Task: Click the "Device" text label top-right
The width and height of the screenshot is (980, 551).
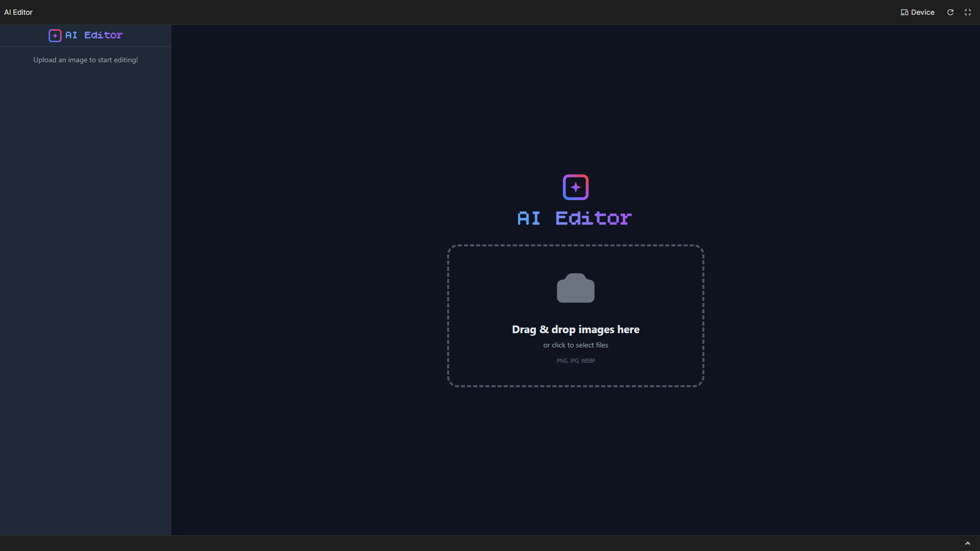Action: click(923, 12)
